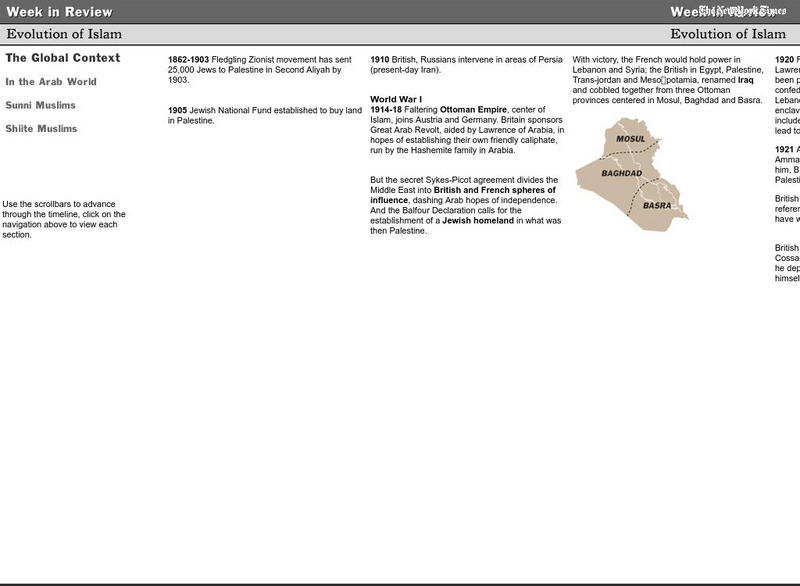Screen dimensions: 800x586
Task: Open the Sunni Muslims section
Action: pos(40,105)
